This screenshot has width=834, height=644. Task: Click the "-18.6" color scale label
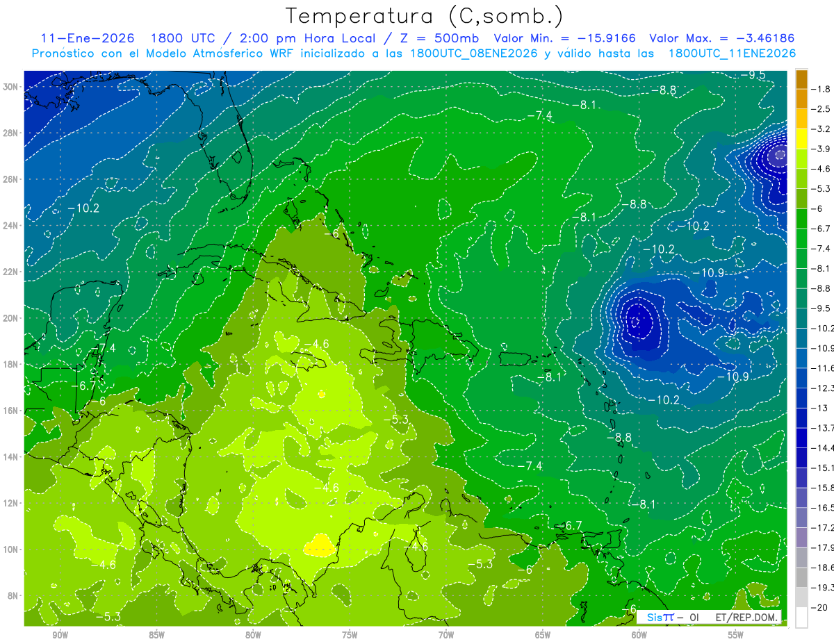[821, 568]
